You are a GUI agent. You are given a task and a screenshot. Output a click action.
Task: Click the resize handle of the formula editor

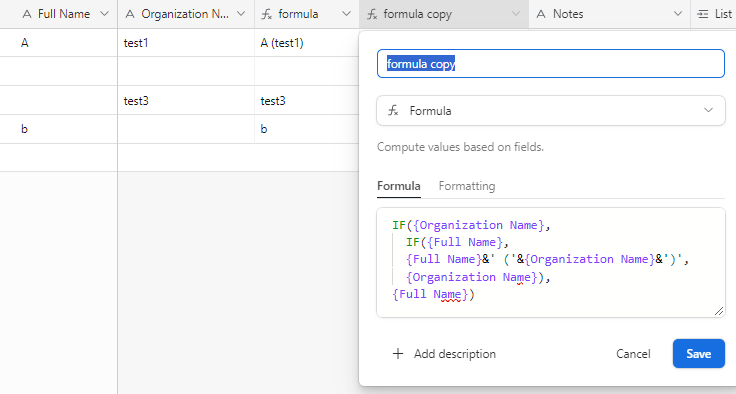(x=719, y=311)
